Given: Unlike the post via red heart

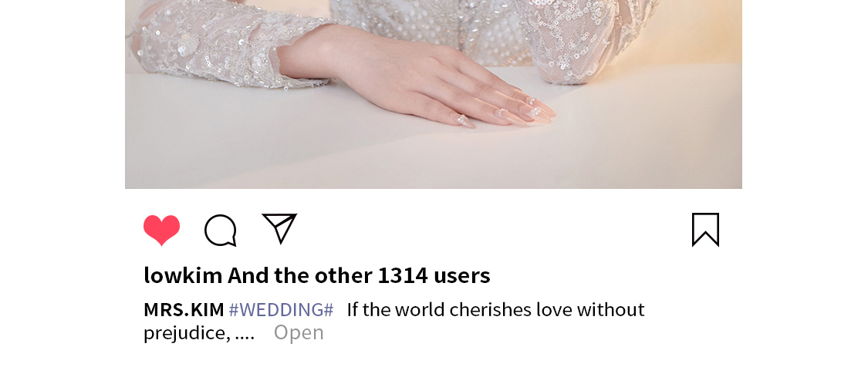Looking at the screenshot, I should point(162,230).
